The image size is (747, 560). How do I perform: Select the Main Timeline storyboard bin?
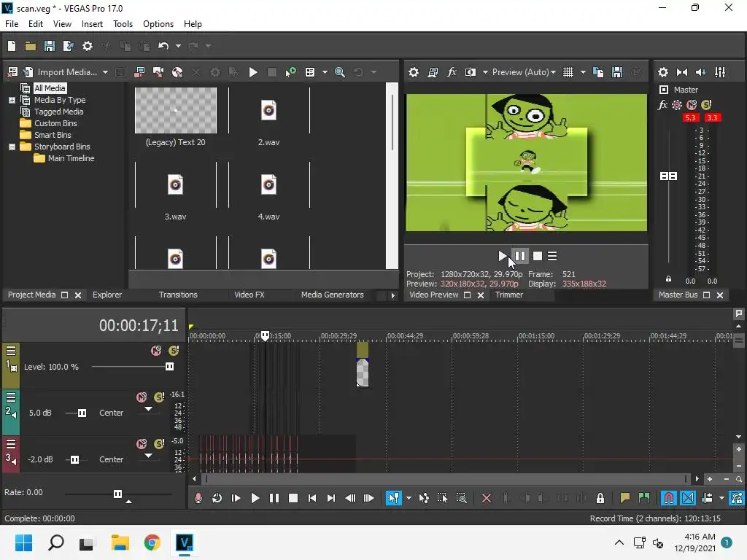tap(71, 158)
